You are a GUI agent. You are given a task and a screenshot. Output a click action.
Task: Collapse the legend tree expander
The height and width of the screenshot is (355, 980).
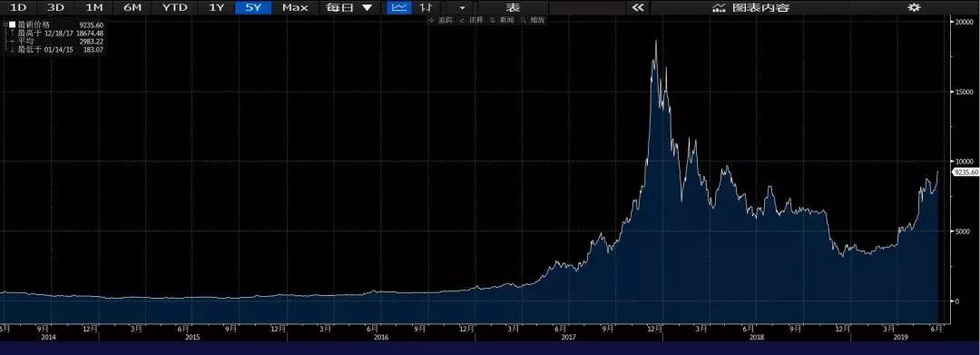(x=5, y=25)
